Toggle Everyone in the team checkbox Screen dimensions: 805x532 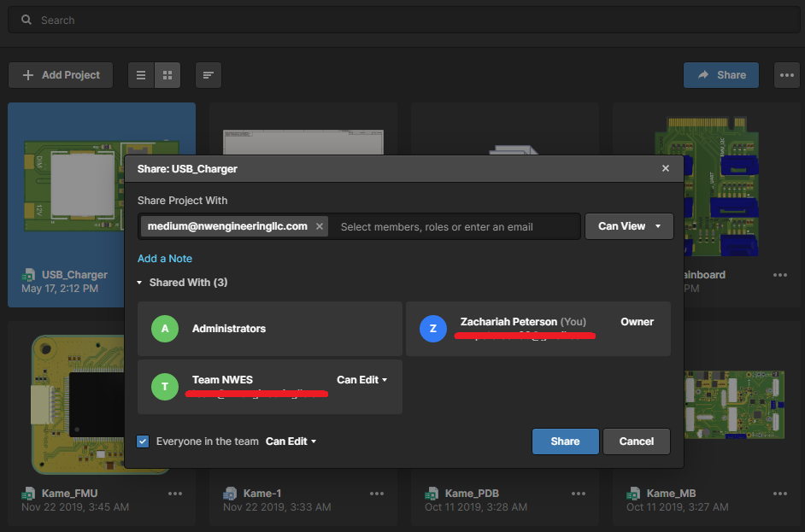tap(143, 441)
